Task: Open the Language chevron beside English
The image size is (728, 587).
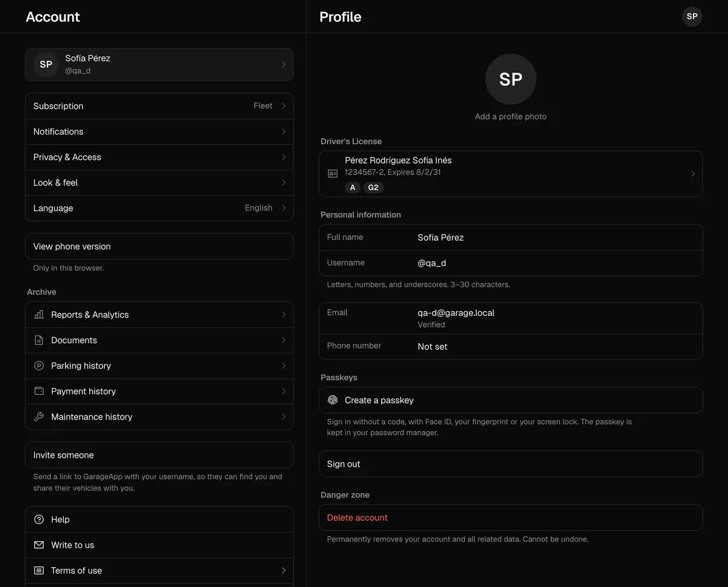Action: click(283, 207)
